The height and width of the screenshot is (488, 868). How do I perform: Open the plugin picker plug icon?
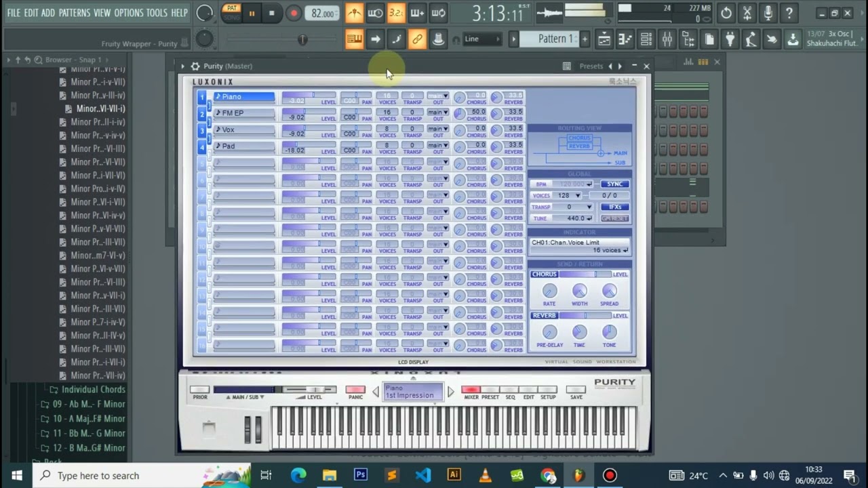pyautogui.click(x=730, y=39)
